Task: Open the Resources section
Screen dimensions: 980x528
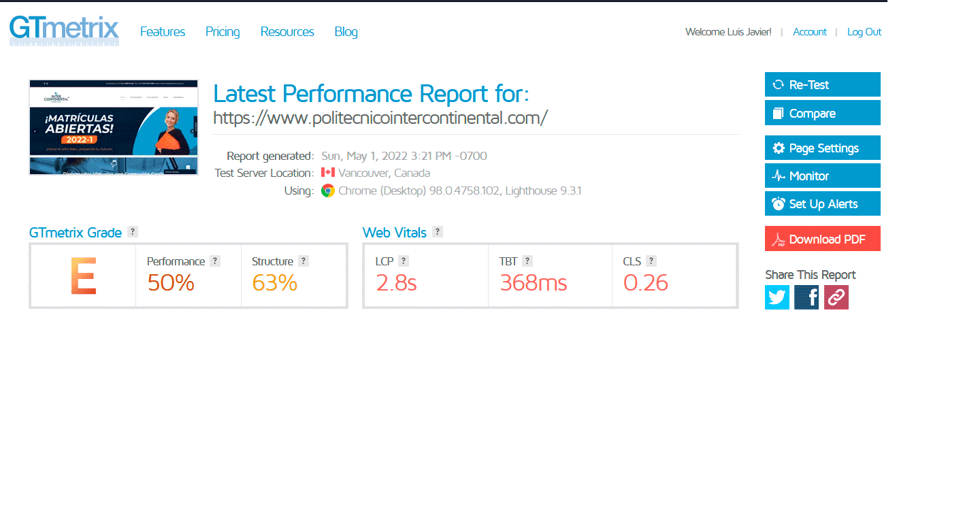Action: [x=287, y=32]
